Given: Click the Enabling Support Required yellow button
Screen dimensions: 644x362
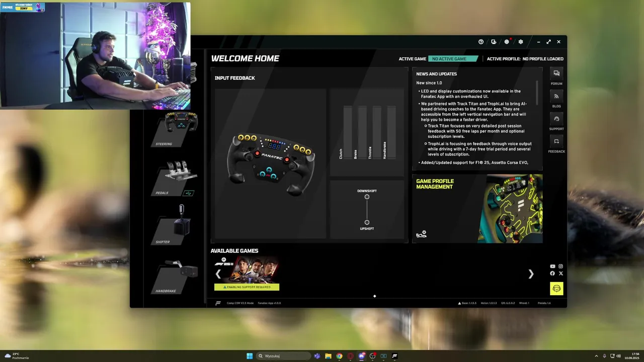Looking at the screenshot, I should point(247,287).
